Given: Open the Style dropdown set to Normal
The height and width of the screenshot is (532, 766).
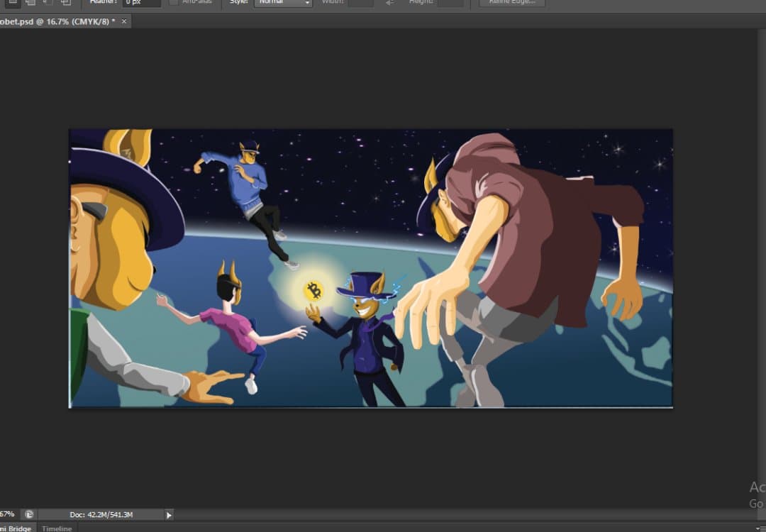Looking at the screenshot, I should coord(283,3).
